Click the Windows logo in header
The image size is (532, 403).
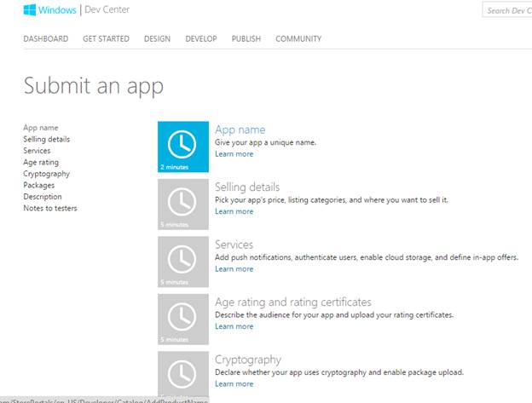[x=31, y=10]
